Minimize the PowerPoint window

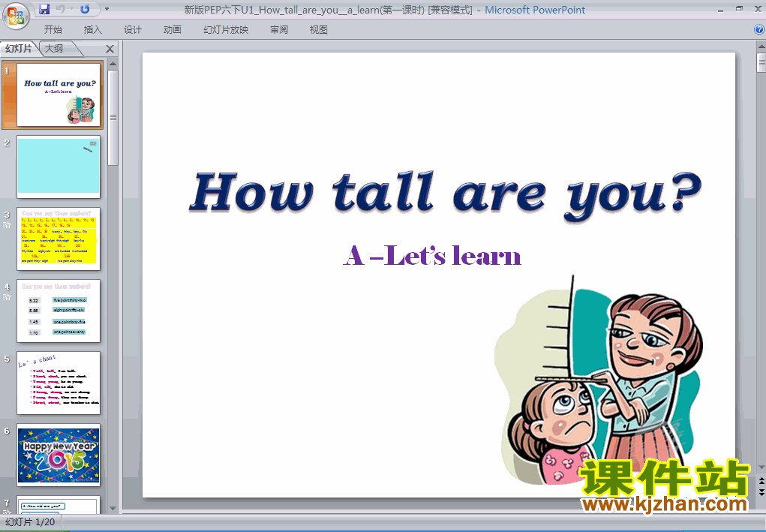coord(720,10)
